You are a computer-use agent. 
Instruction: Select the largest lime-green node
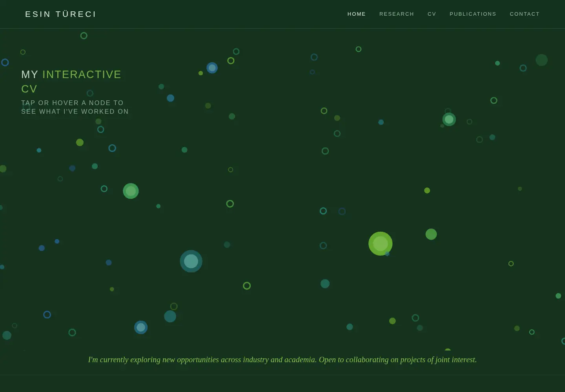[x=380, y=243]
